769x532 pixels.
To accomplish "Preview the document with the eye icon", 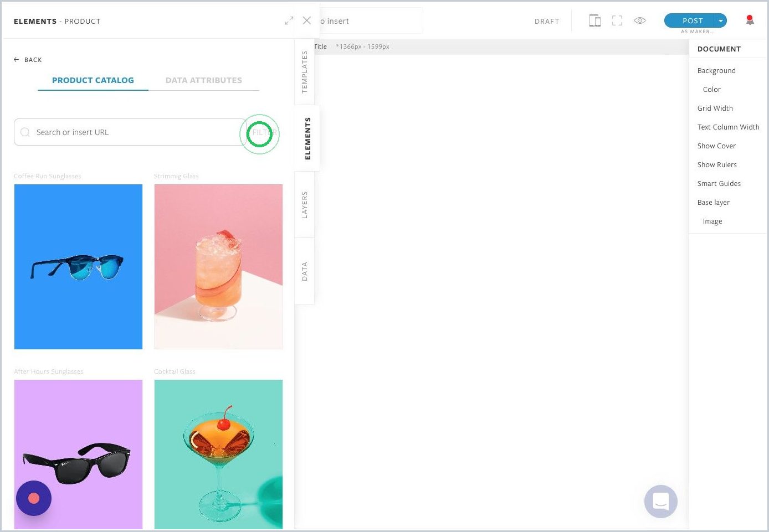I will tap(640, 21).
